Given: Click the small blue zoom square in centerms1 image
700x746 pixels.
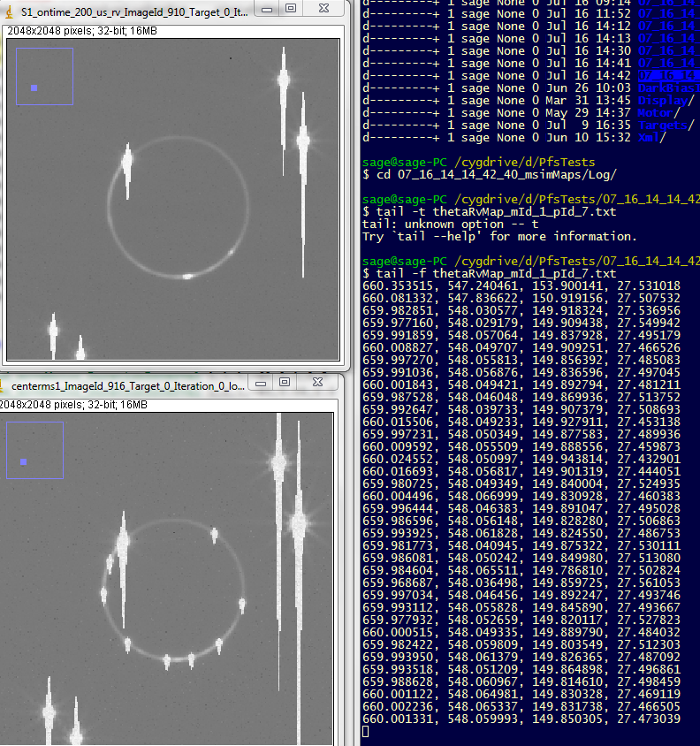Looking at the screenshot, I should point(23,461).
